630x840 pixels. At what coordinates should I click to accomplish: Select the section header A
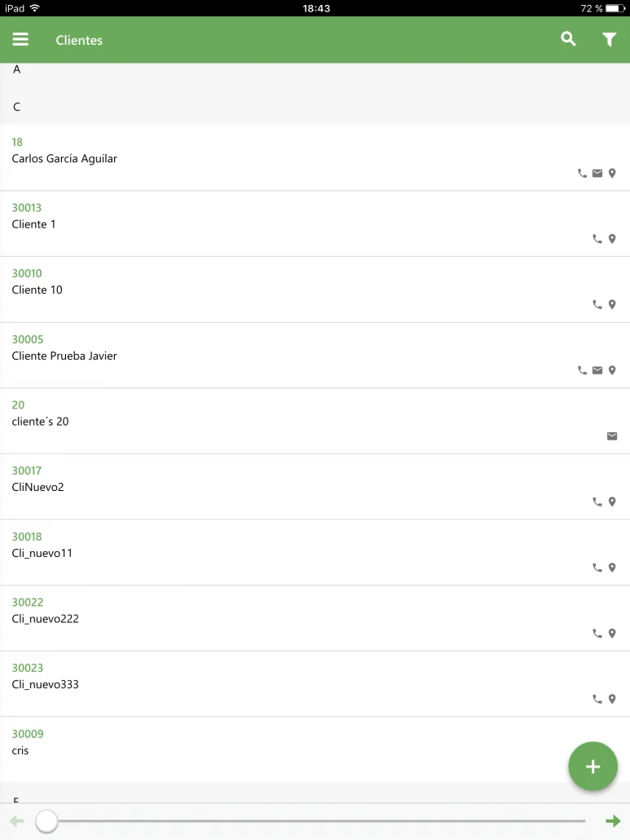pyautogui.click(x=315, y=69)
